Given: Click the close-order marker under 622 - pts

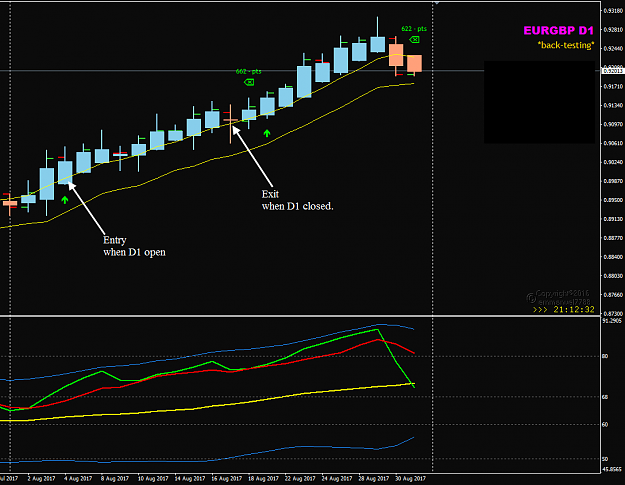Looking at the screenshot, I should click(x=415, y=39).
